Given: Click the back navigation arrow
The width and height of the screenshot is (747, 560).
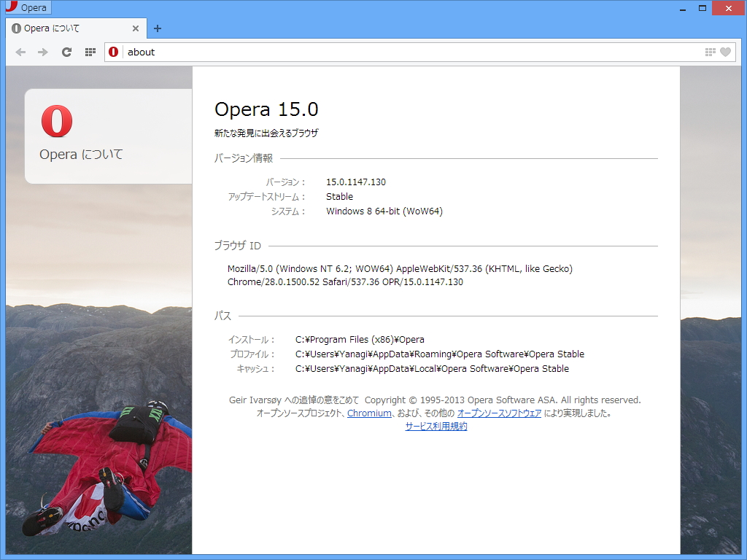Looking at the screenshot, I should tap(20, 52).
